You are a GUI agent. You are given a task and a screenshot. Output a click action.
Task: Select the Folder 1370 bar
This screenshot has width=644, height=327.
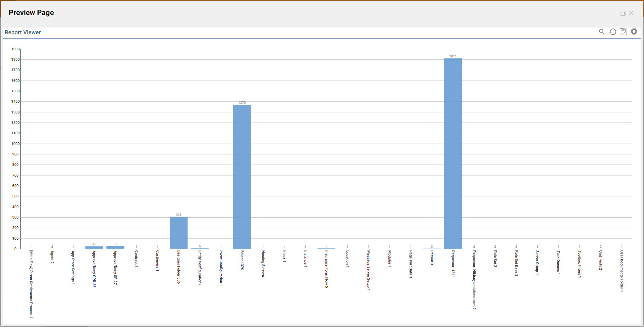[242, 177]
